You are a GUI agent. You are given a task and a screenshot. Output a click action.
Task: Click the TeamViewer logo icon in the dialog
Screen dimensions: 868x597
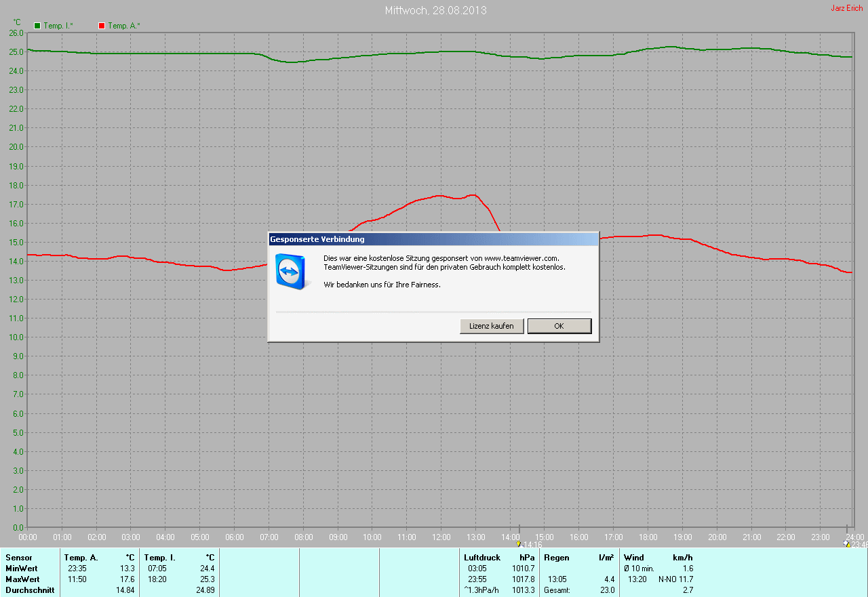point(290,272)
